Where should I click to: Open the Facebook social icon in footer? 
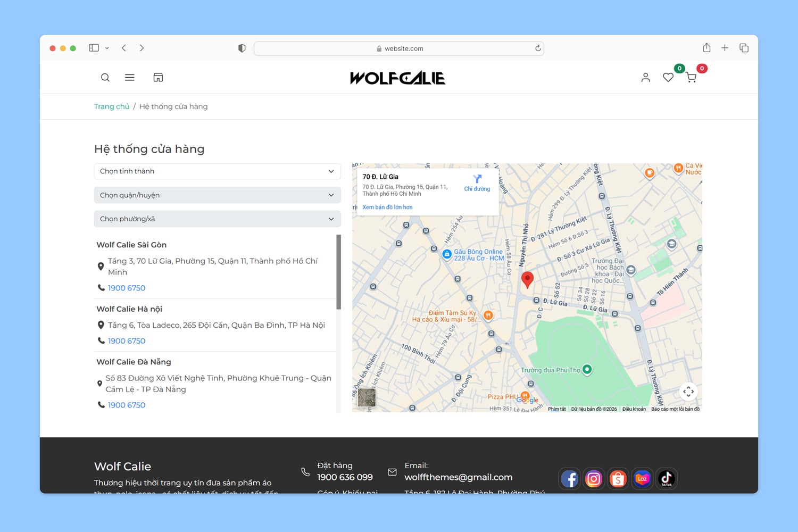(569, 479)
